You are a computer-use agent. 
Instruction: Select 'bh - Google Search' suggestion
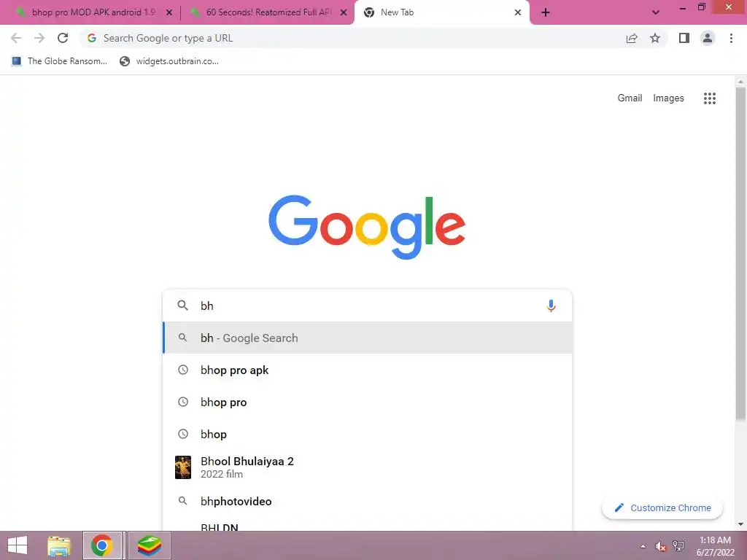pyautogui.click(x=368, y=338)
